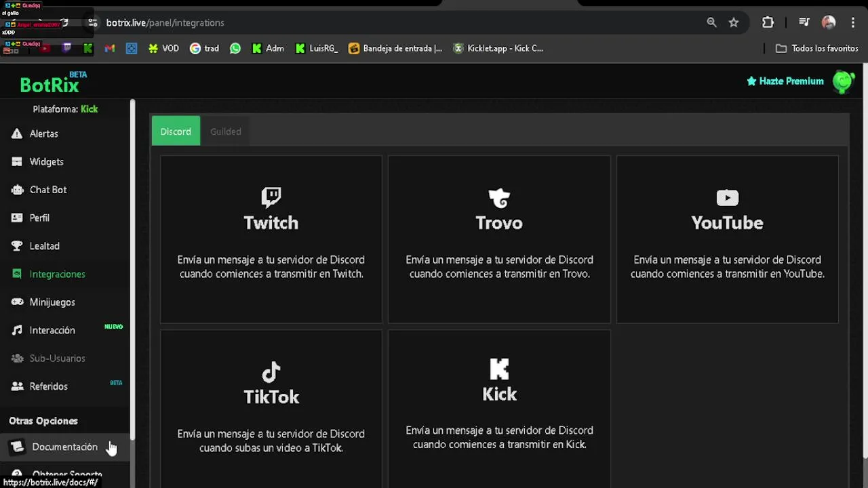This screenshot has height=488, width=868.
Task: Click the YouTube play logo on card
Action: (x=728, y=198)
